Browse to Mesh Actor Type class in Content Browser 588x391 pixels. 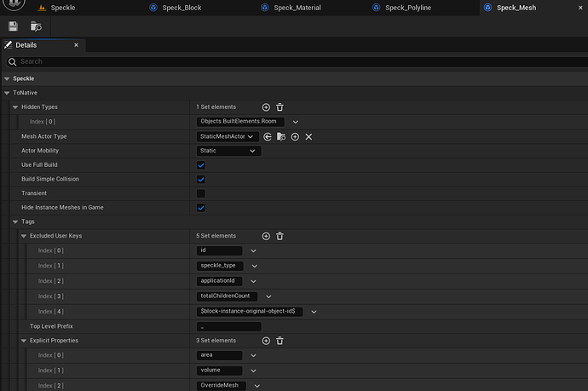[281, 137]
